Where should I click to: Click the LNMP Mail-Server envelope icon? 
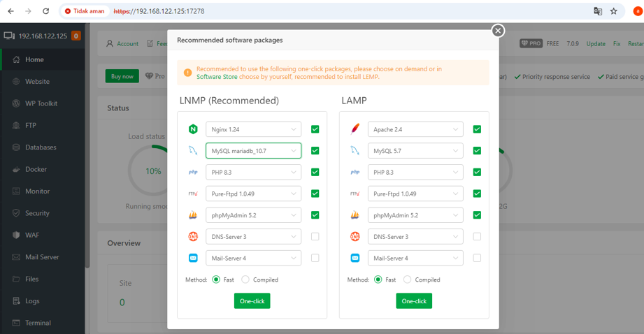(x=193, y=258)
